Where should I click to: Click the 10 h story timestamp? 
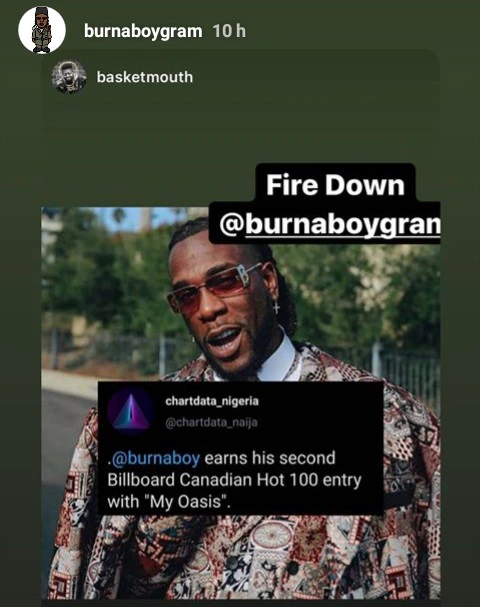229,31
